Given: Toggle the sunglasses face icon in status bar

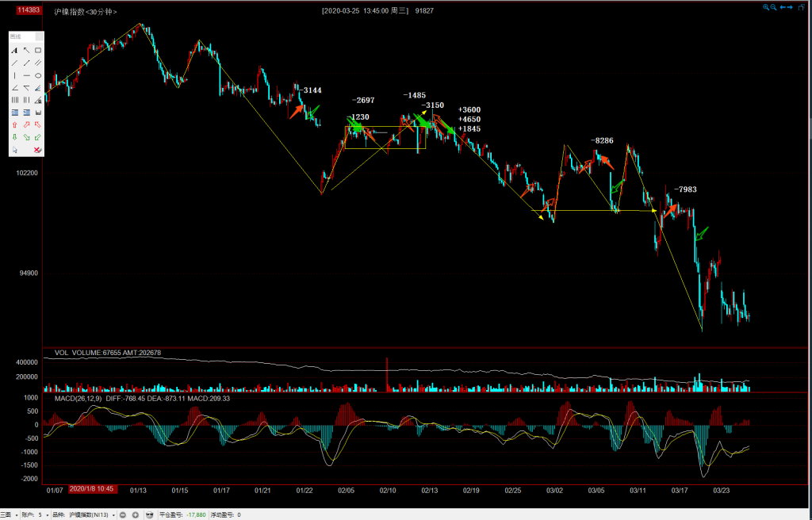Looking at the screenshot, I should coord(149,514).
